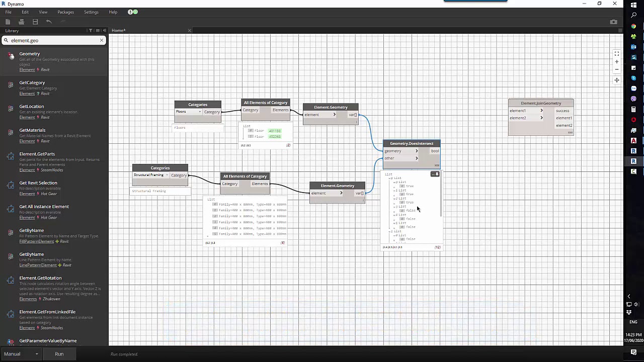Viewport: 644px width, 362px height.
Task: Click the green Floor ID 401158
Action: coord(275,131)
